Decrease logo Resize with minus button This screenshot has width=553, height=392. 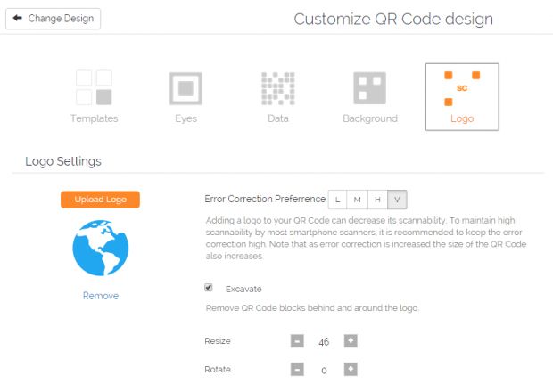coord(297,341)
